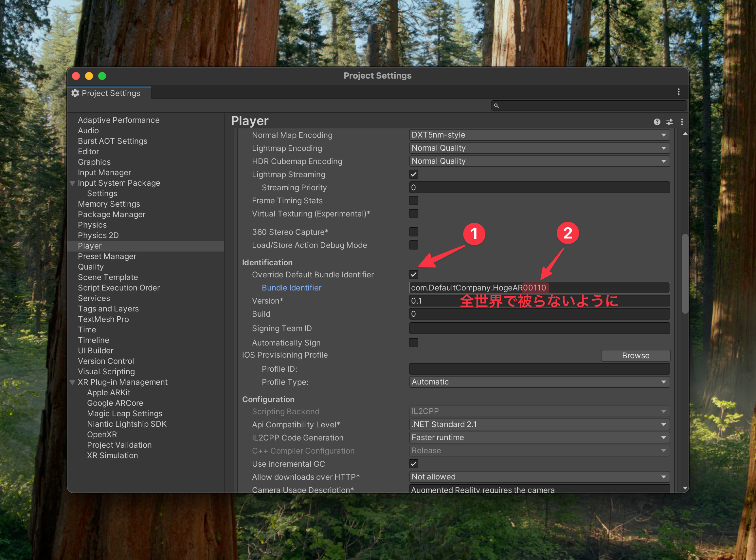The image size is (756, 560).
Task: Open Normal Map Encoding dropdown
Action: (x=539, y=135)
